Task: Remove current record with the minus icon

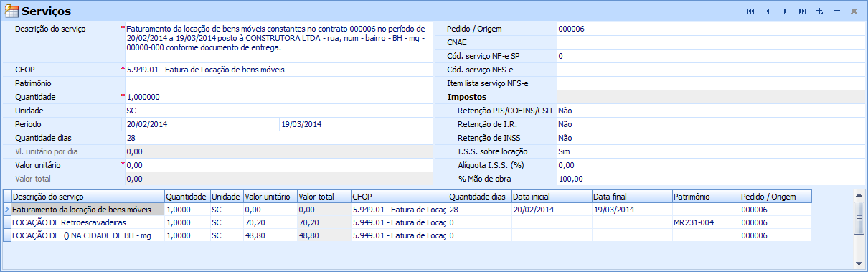Action: click(837, 11)
